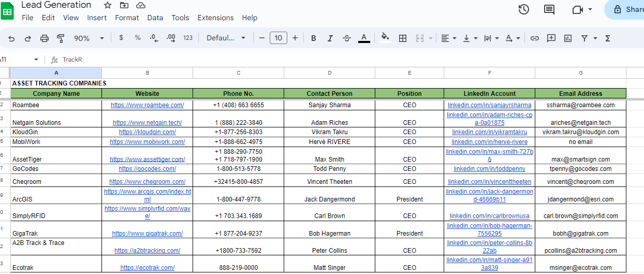
Task: Open the Edit menu
Action: 48,18
